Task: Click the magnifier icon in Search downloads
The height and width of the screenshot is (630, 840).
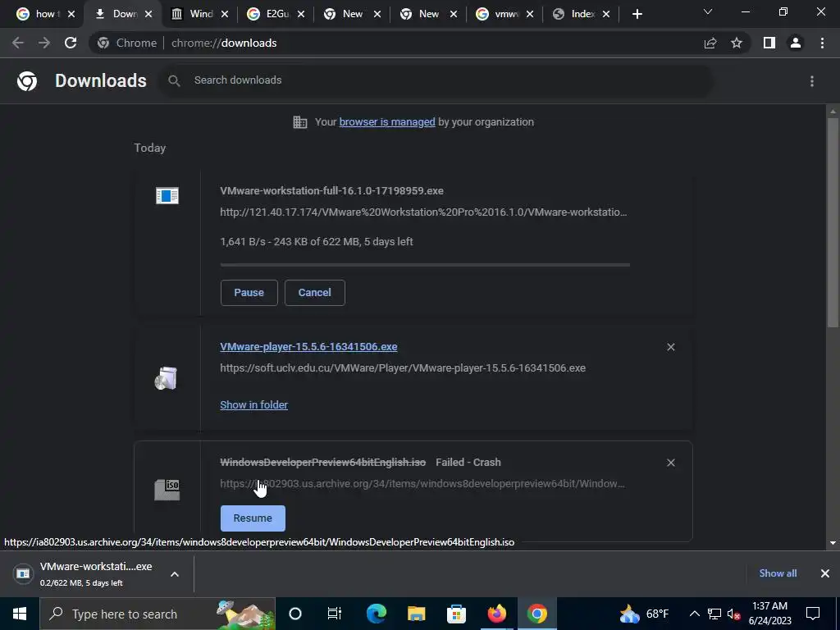Action: coord(174,81)
